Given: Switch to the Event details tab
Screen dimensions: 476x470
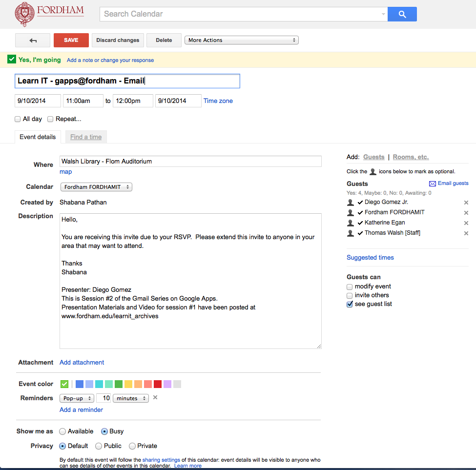Looking at the screenshot, I should point(38,137).
